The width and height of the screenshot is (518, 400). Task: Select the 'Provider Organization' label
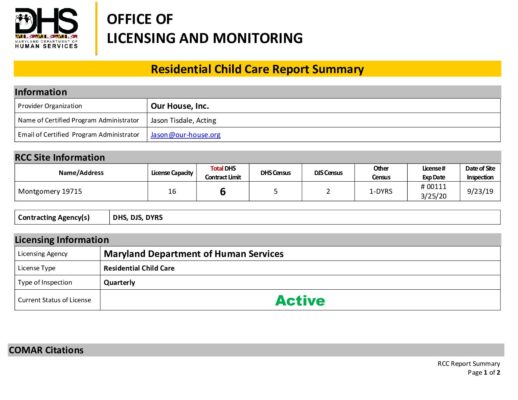coord(50,106)
